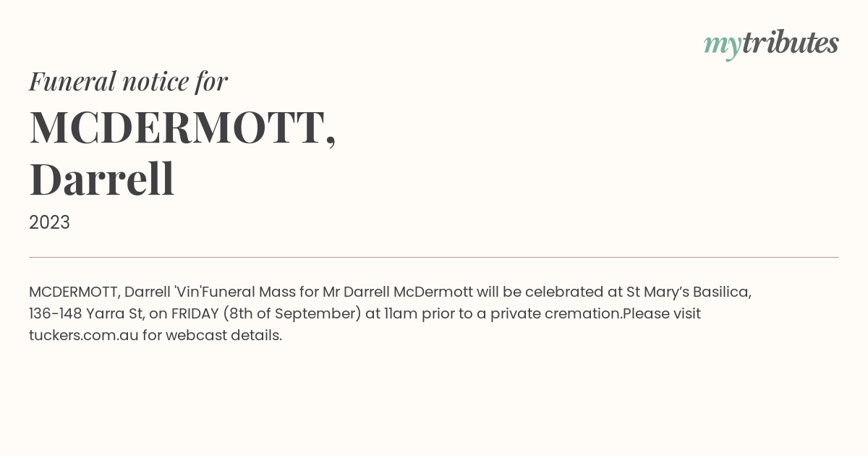Select the "Funeral notice for" italic heading
This screenshot has width=868, height=456.
[128, 81]
